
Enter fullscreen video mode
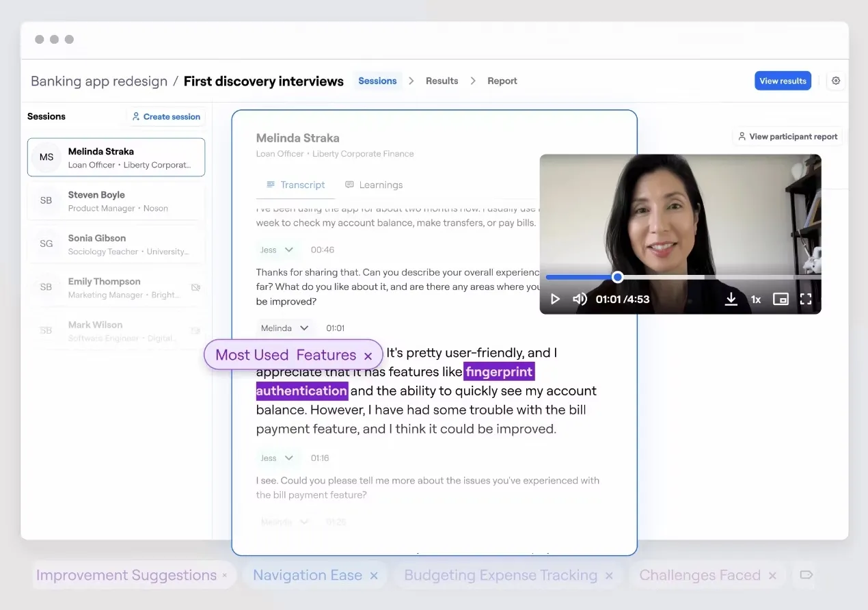806,299
